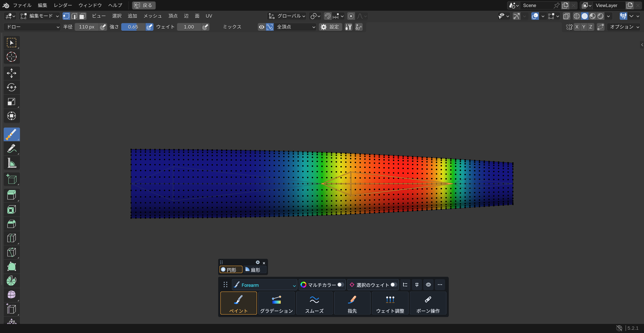The height and width of the screenshot is (333, 644).
Task: Click the 戻る button
Action: pos(144,5)
